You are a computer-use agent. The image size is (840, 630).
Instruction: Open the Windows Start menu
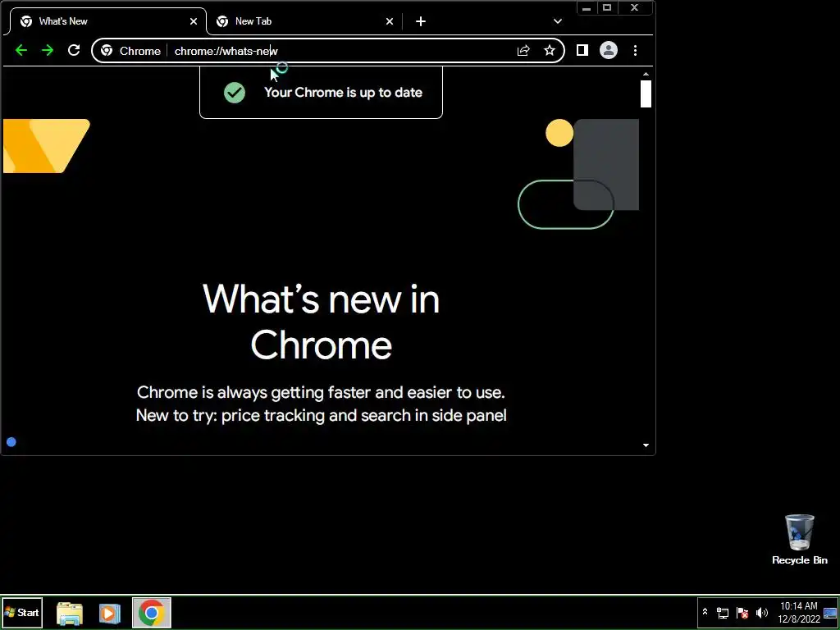pyautogui.click(x=21, y=612)
